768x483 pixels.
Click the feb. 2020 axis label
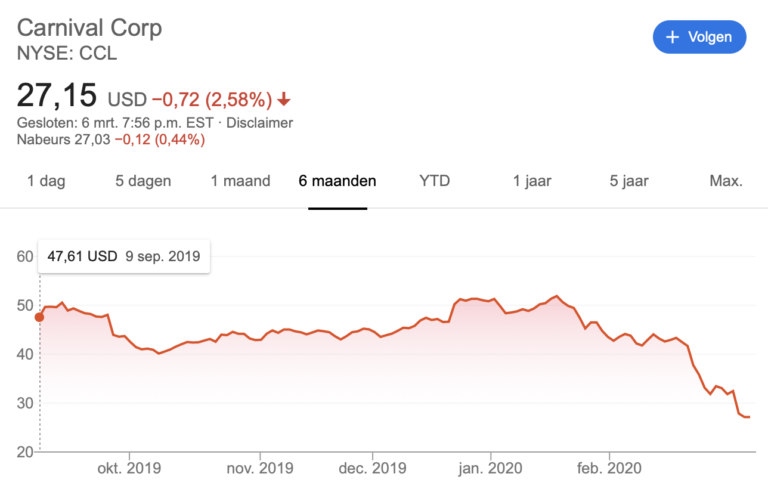click(x=609, y=467)
